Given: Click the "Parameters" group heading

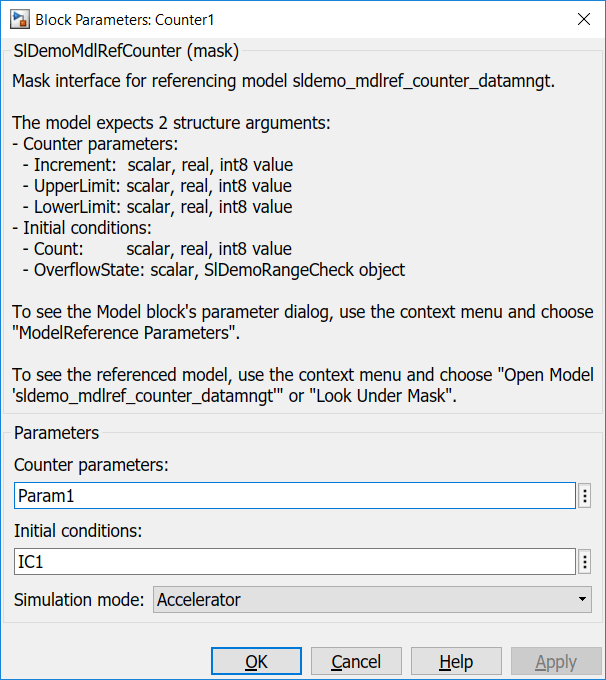Looking at the screenshot, I should 56,433.
